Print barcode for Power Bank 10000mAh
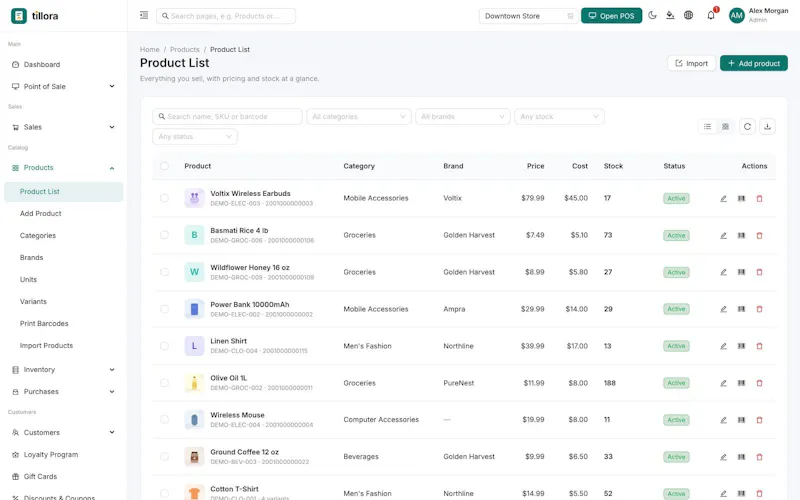The width and height of the screenshot is (800, 500). pyautogui.click(x=741, y=309)
